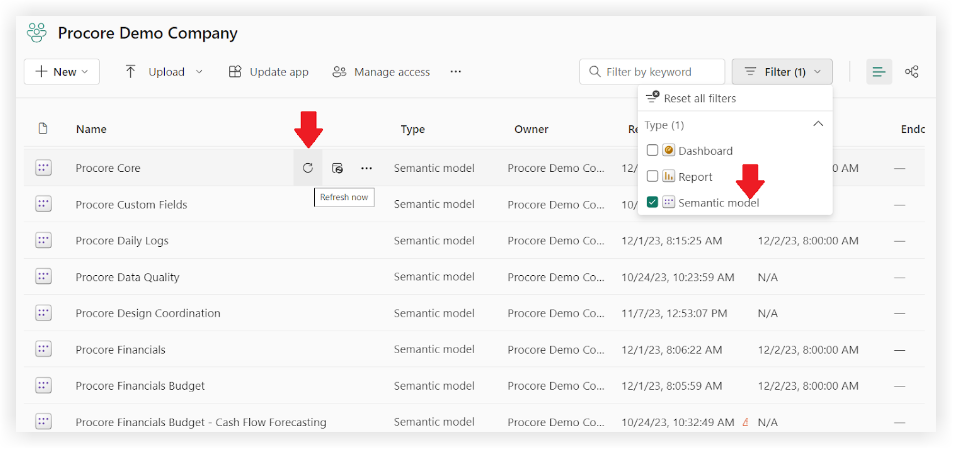Open Procore Design Coordination model
This screenshot has width=953, height=449.
point(148,313)
